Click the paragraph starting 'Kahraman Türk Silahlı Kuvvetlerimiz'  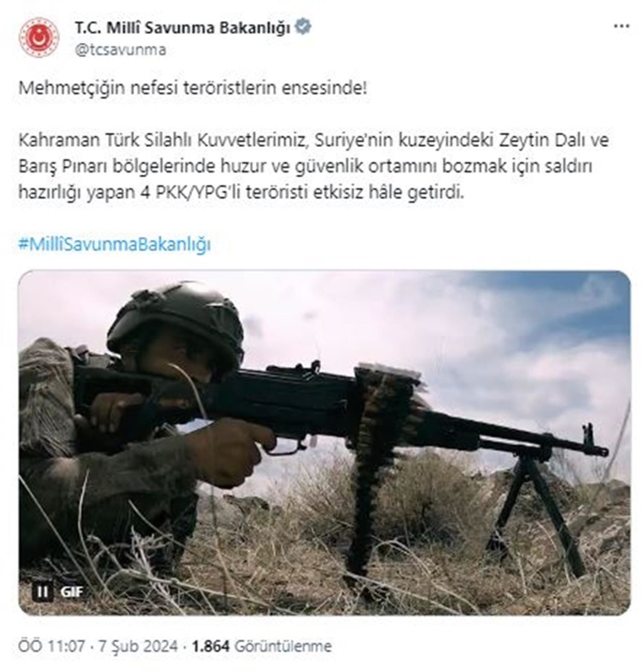coord(314,166)
